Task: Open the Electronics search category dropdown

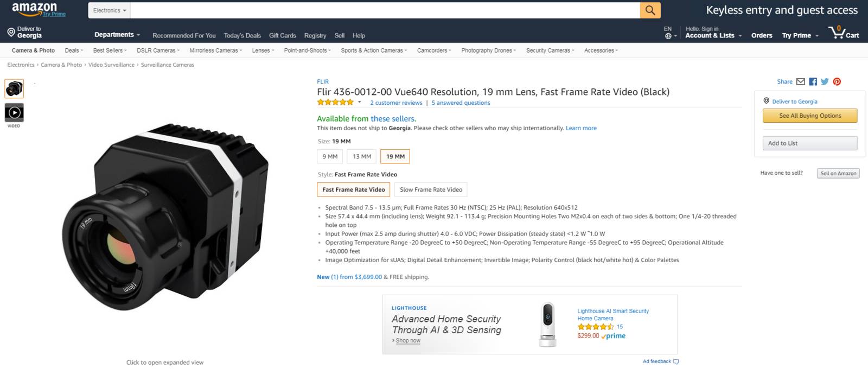Action: coord(109,10)
